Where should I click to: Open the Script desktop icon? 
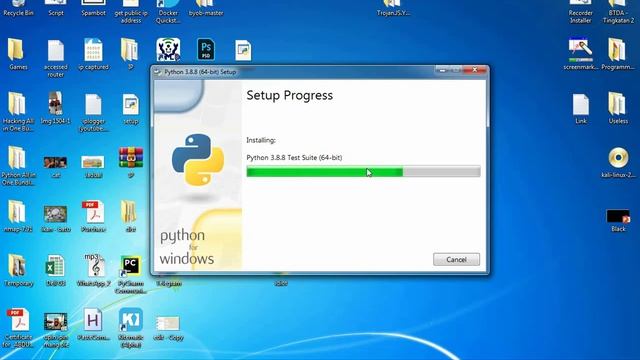[56, 8]
